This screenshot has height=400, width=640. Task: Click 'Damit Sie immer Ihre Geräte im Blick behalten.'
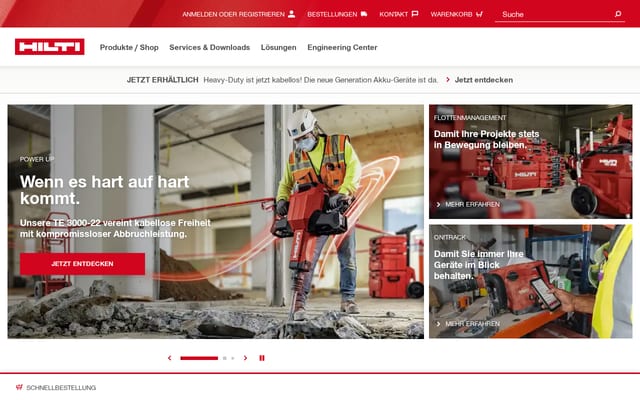(478, 264)
